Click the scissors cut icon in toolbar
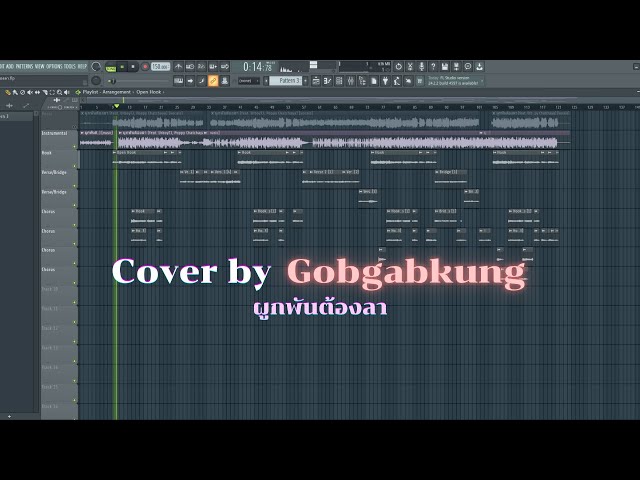 [x=410, y=67]
